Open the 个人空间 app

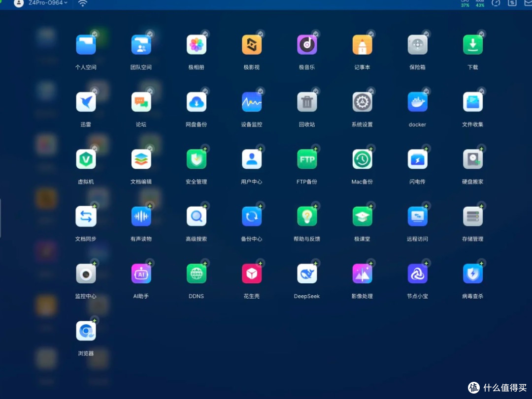(x=86, y=45)
